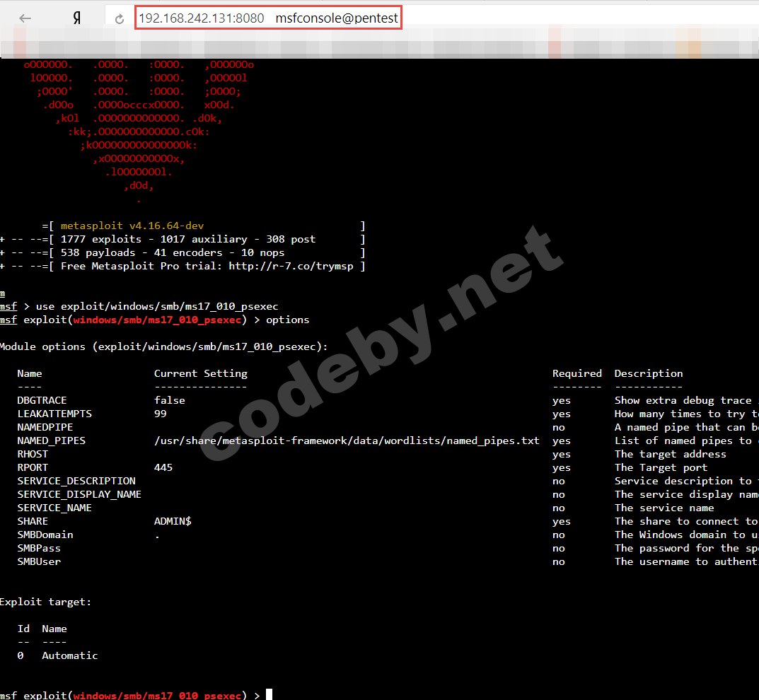Click the 'yes' Required value for RHOST
The height and width of the screenshot is (700, 759).
click(562, 455)
